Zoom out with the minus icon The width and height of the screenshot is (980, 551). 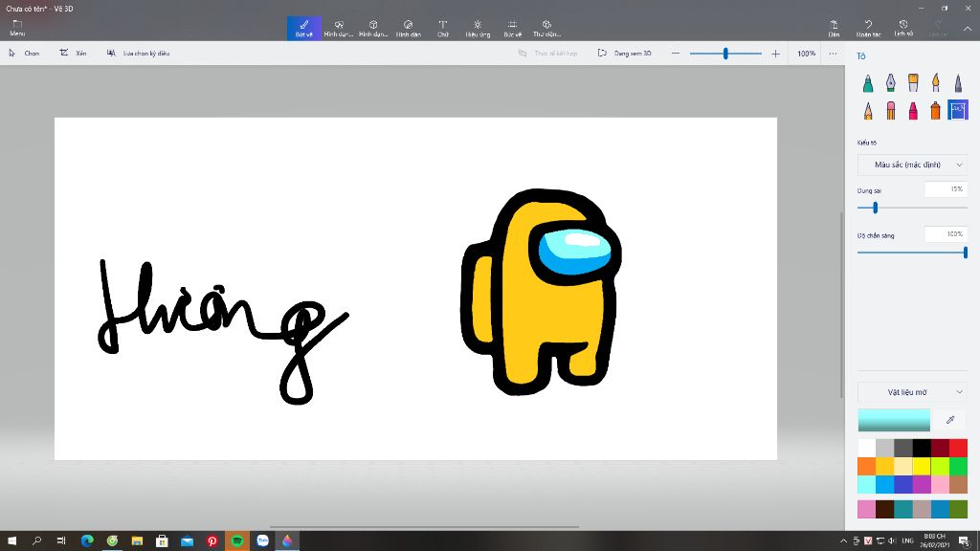point(675,54)
